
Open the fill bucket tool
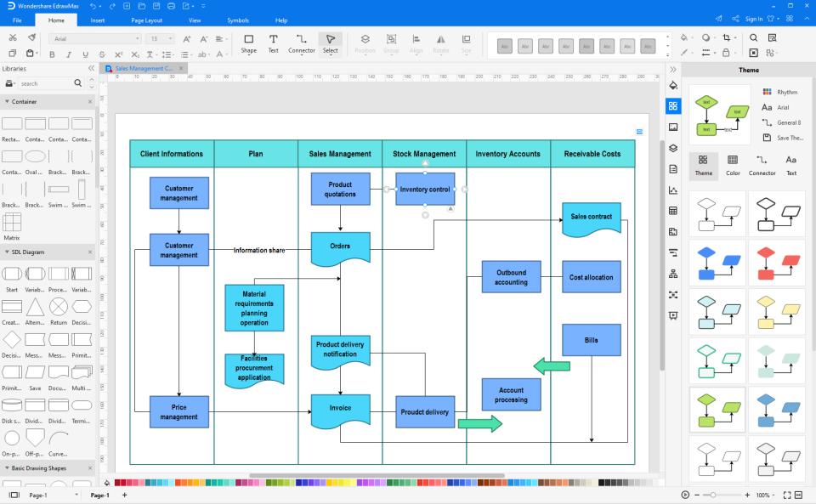(x=685, y=38)
